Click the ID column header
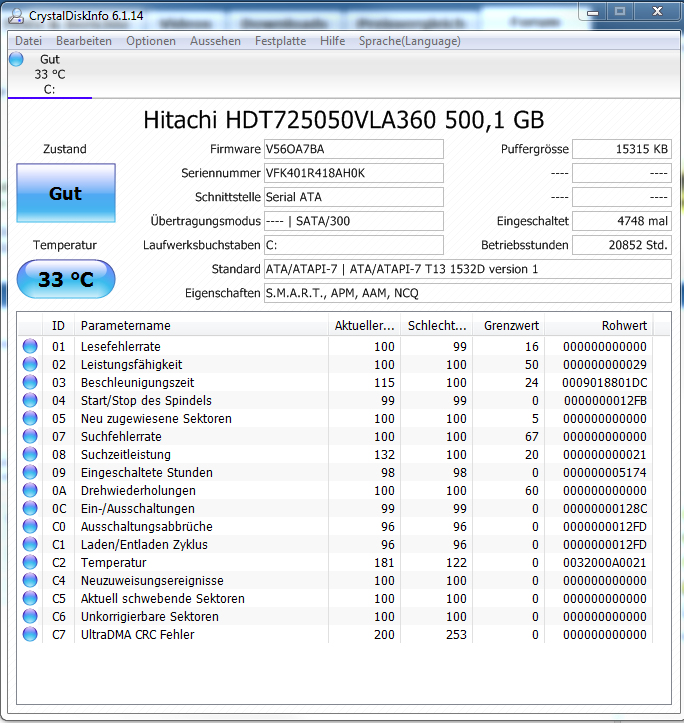The image size is (684, 723). tap(59, 326)
